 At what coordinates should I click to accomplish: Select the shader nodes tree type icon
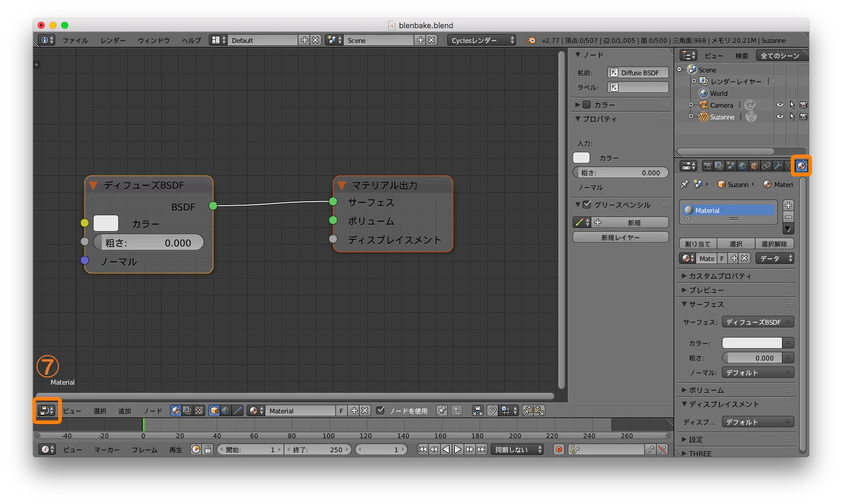(x=176, y=410)
